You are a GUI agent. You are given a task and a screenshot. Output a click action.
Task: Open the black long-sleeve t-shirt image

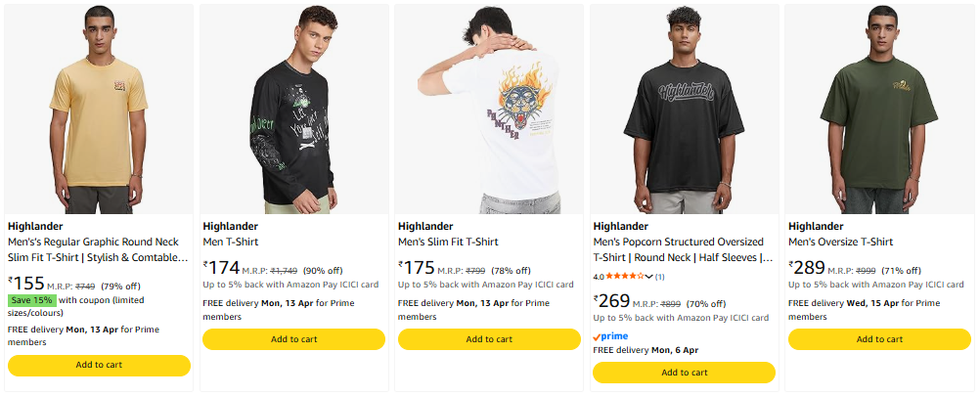[293, 110]
